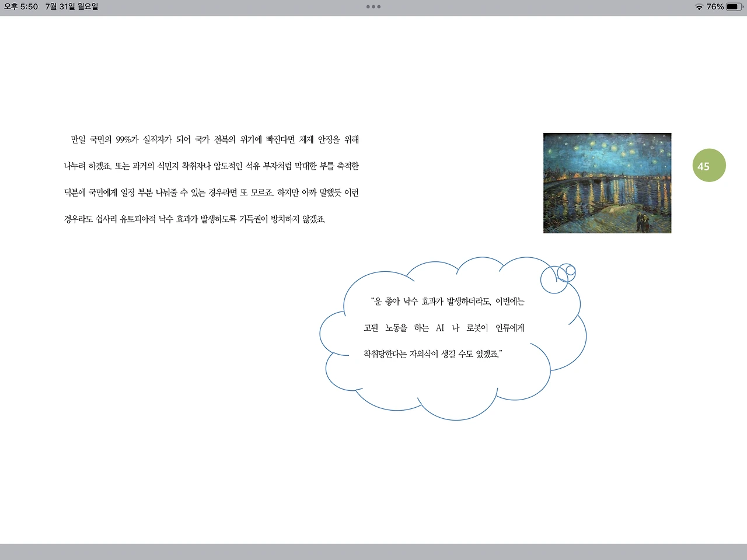747x560 pixels.
Task: Tap the multitasking three-dot indicator
Action: 373,7
